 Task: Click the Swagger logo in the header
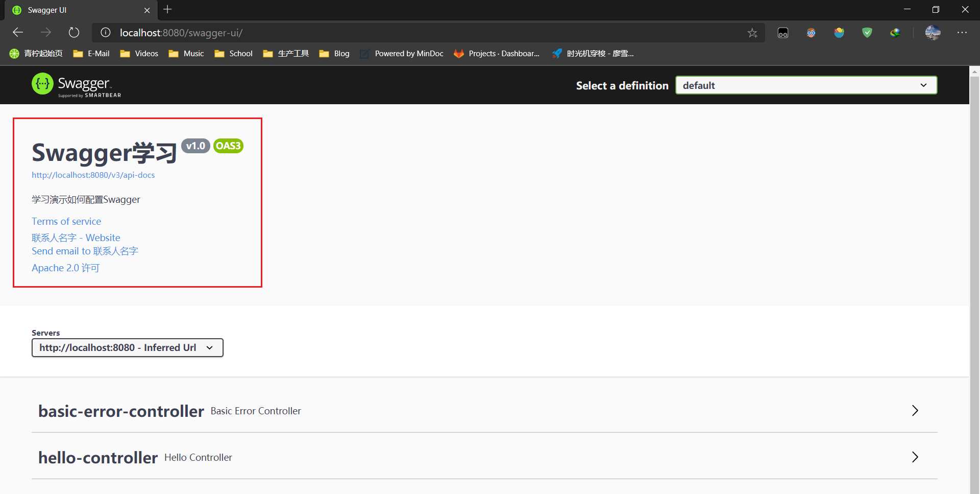(x=77, y=84)
